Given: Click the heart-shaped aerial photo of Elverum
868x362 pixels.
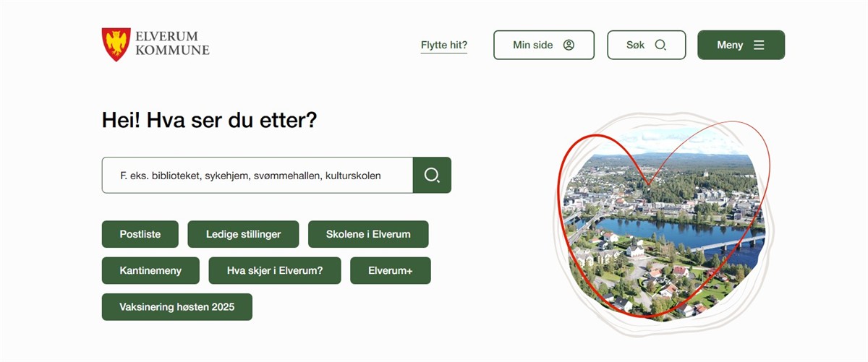Looking at the screenshot, I should click(663, 224).
